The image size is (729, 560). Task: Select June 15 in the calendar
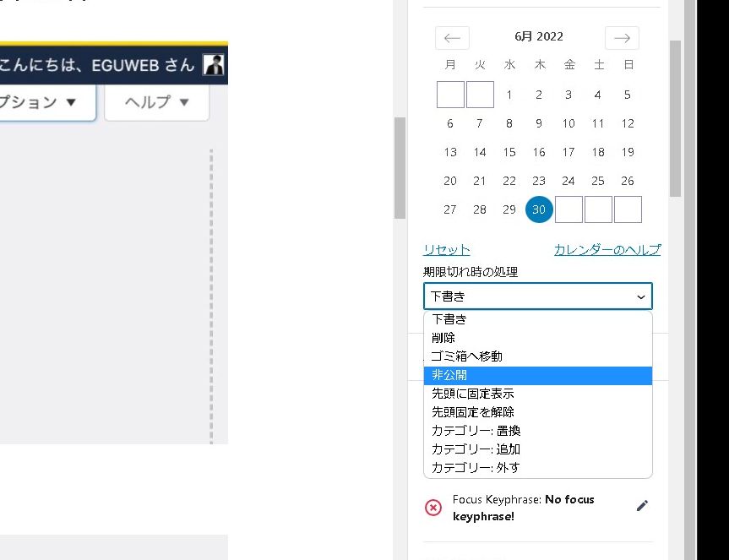[x=509, y=152]
